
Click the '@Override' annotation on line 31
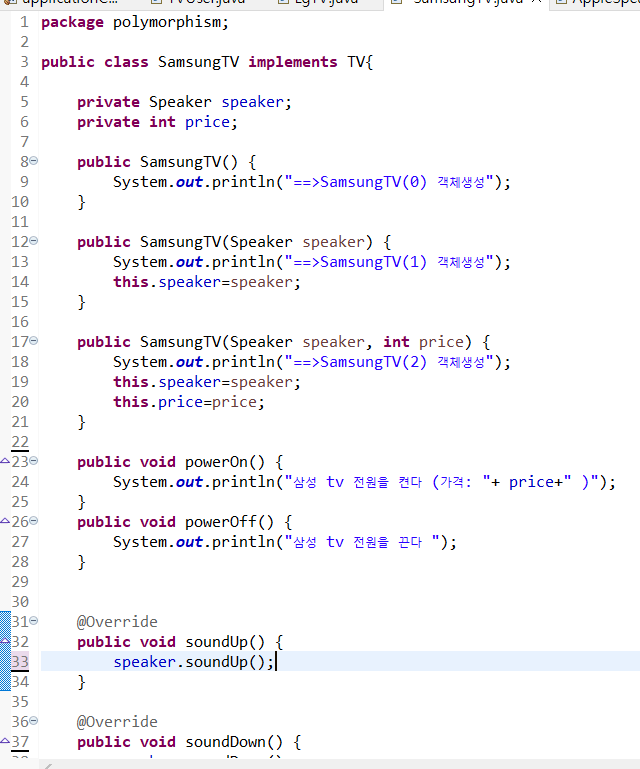(117, 622)
